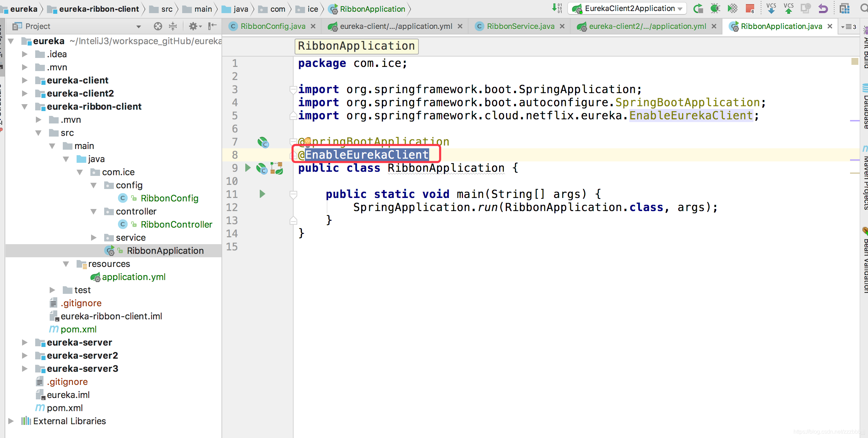Expand the service package
Image resolution: width=868 pixels, height=438 pixels.
pyautogui.click(x=93, y=238)
